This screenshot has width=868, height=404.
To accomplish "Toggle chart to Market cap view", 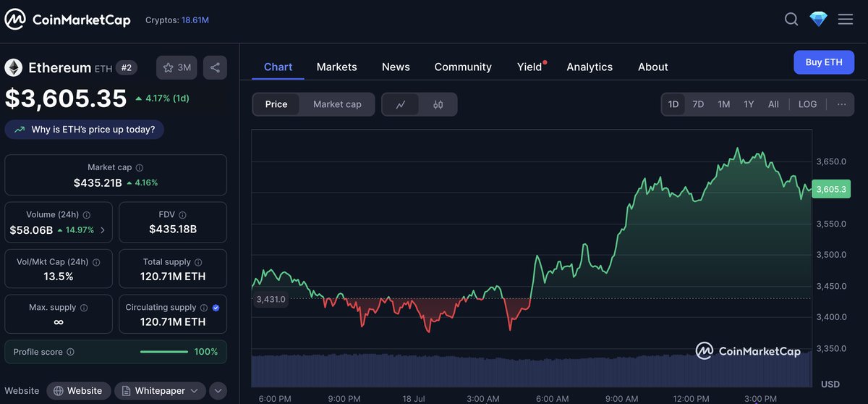I will (337, 104).
